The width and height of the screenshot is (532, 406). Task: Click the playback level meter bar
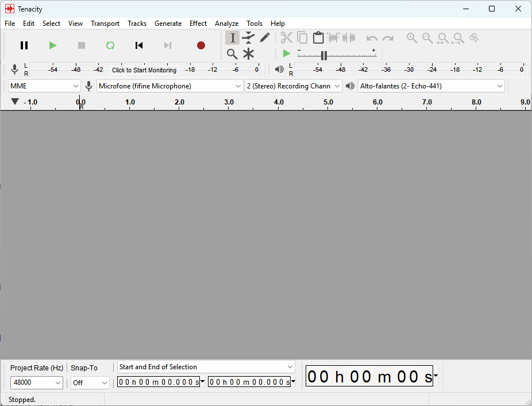pos(410,69)
